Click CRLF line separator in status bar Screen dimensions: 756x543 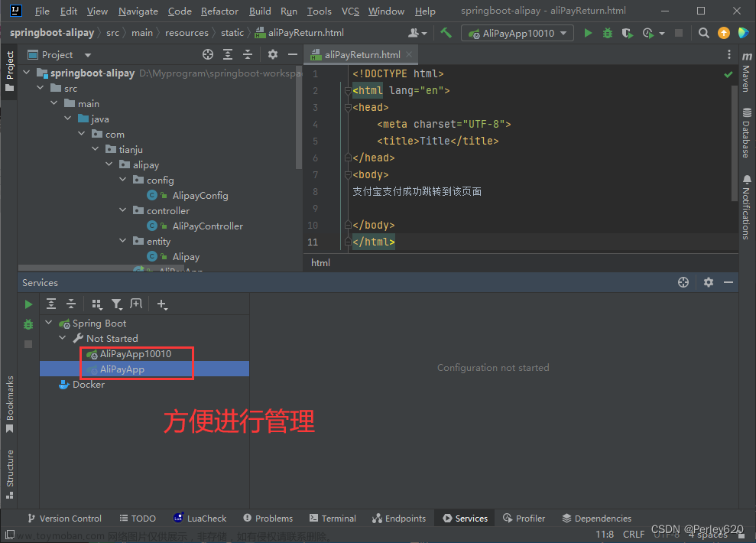(x=634, y=535)
